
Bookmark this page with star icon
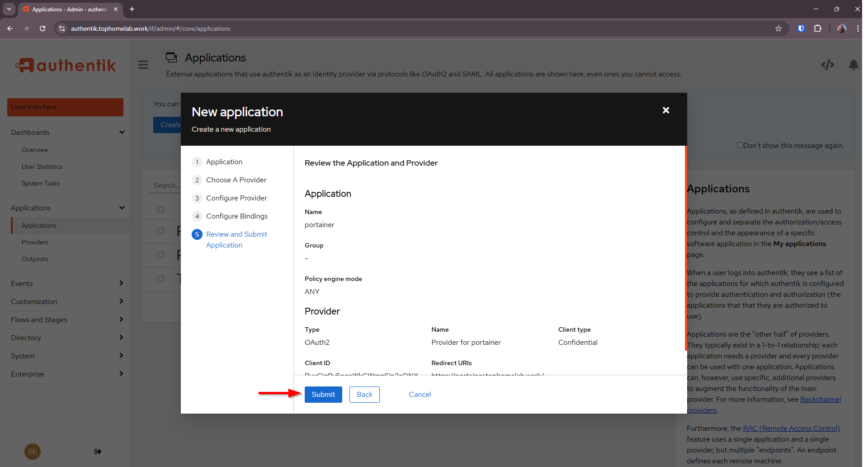tap(778, 29)
